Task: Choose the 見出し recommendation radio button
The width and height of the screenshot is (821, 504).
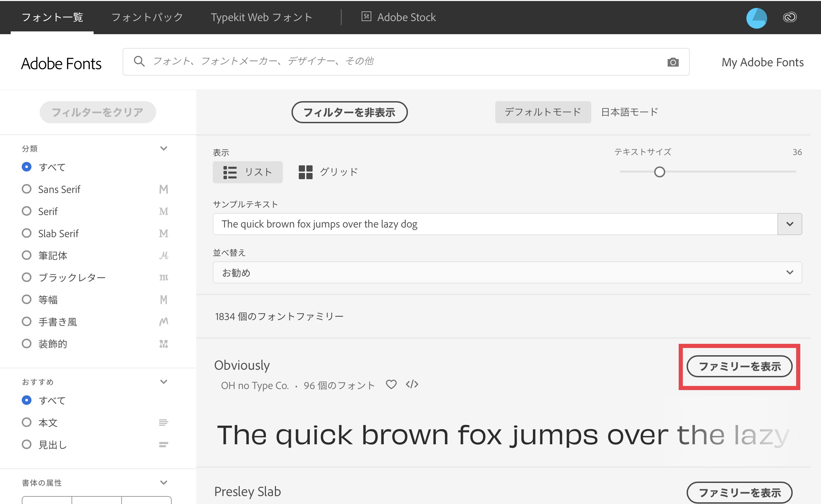Action: (x=27, y=444)
